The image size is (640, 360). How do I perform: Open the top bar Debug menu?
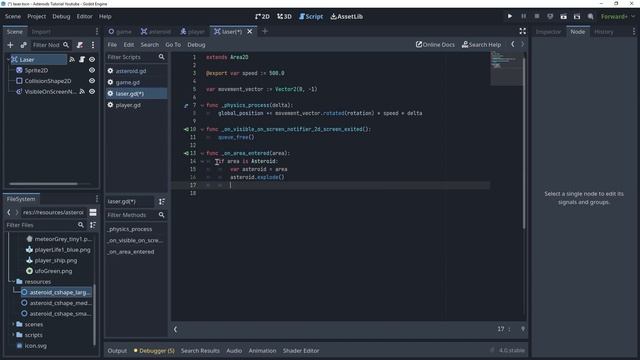pos(61,16)
